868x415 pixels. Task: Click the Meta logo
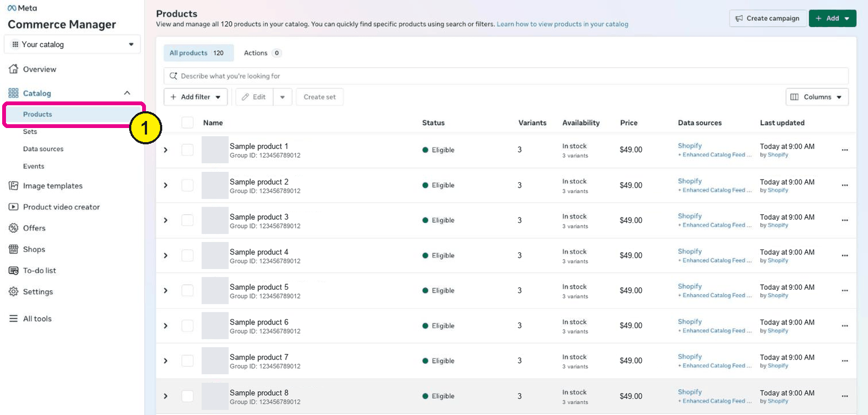(x=22, y=8)
